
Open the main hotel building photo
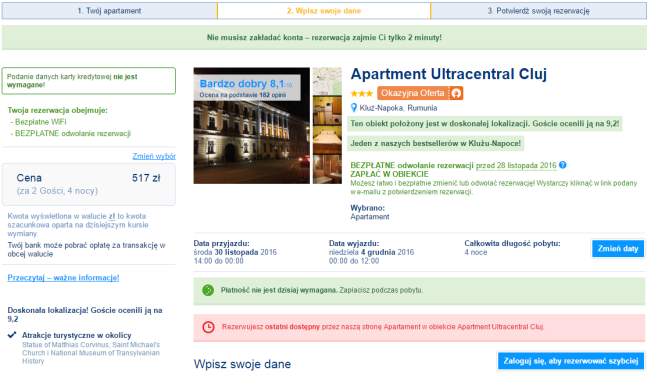pos(252,126)
